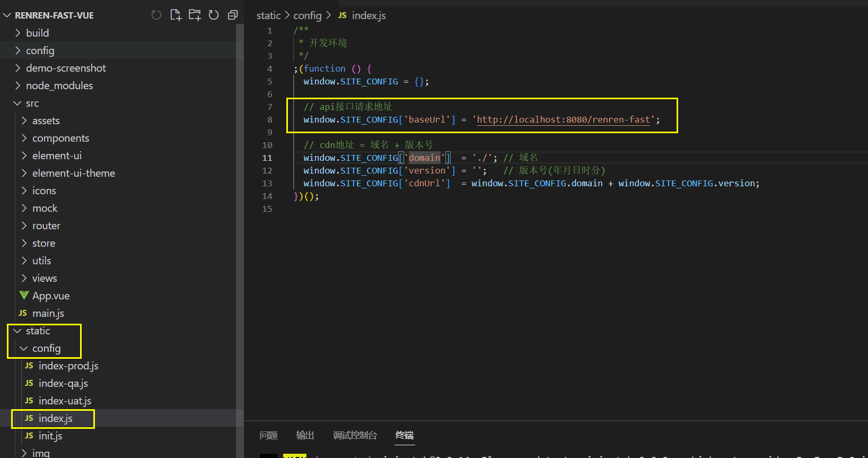This screenshot has width=868, height=458.
Task: Expand the mock folder
Action: coord(24,208)
